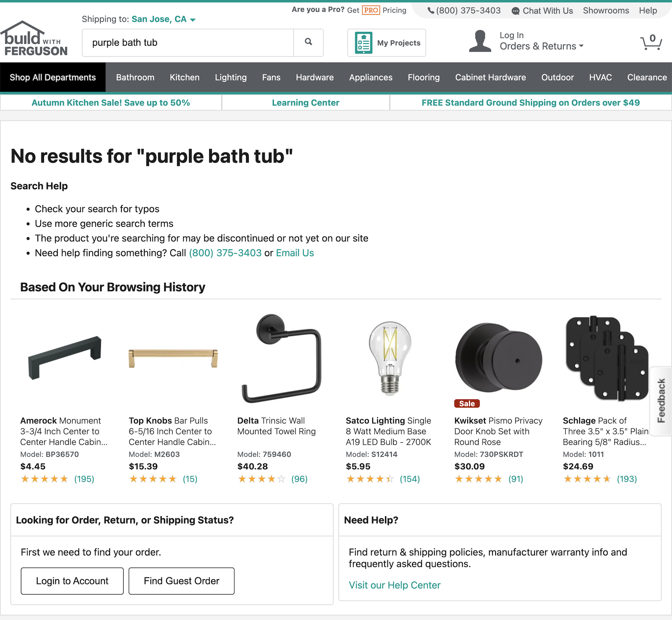
Task: Click the magnifying glass search icon
Action: click(x=309, y=42)
